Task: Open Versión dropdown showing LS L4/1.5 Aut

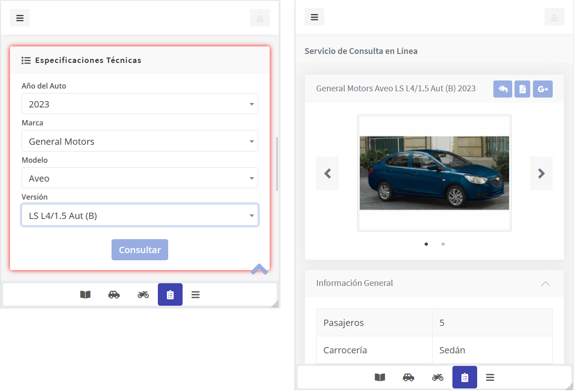Action: point(139,215)
